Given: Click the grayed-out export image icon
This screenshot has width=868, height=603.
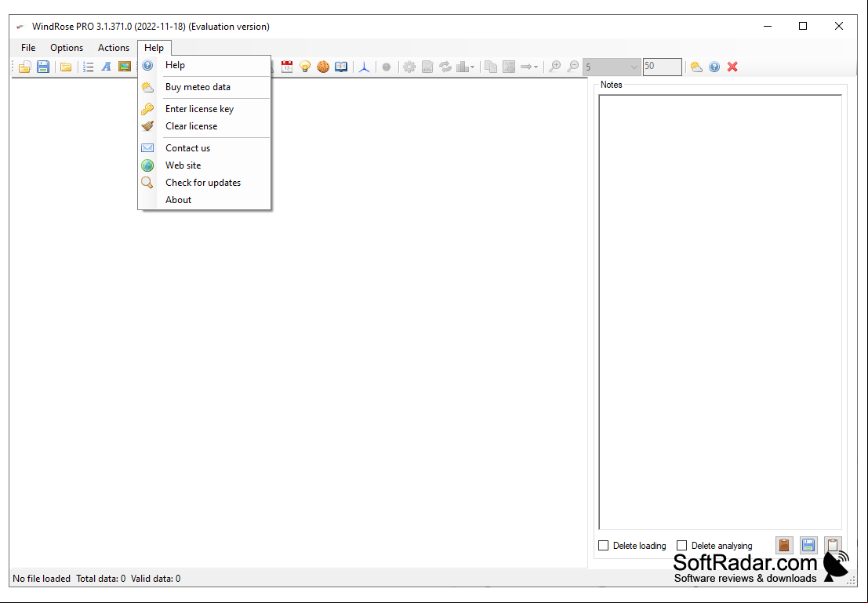Looking at the screenshot, I should (509, 67).
